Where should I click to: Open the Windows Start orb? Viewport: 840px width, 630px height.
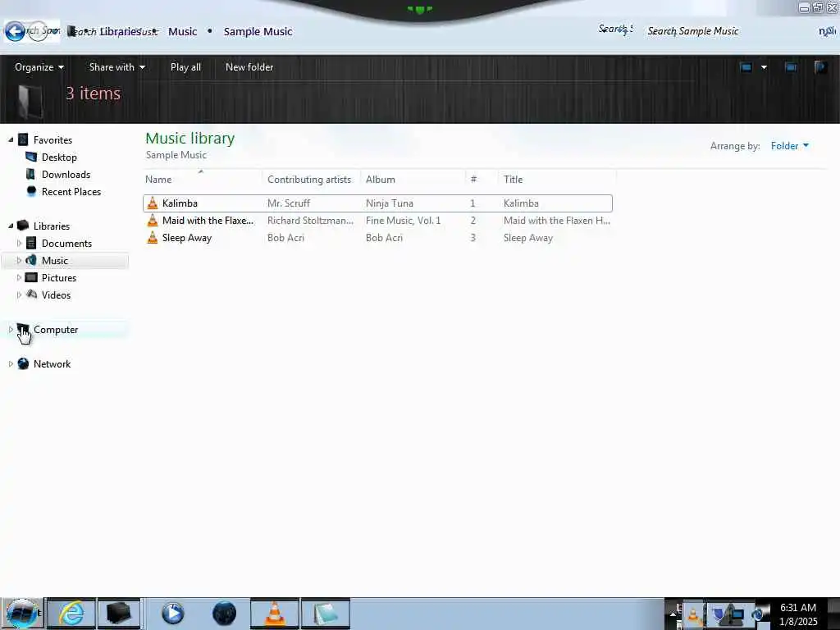[x=22, y=614]
